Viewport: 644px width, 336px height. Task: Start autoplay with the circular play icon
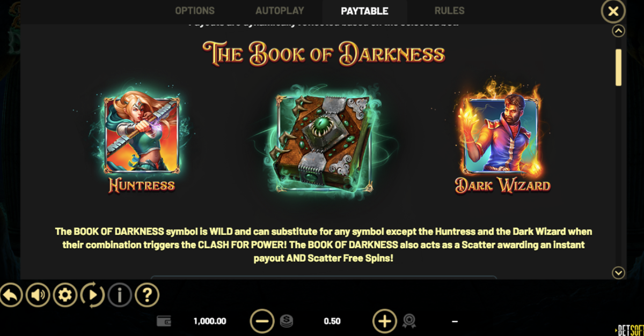coord(92,295)
